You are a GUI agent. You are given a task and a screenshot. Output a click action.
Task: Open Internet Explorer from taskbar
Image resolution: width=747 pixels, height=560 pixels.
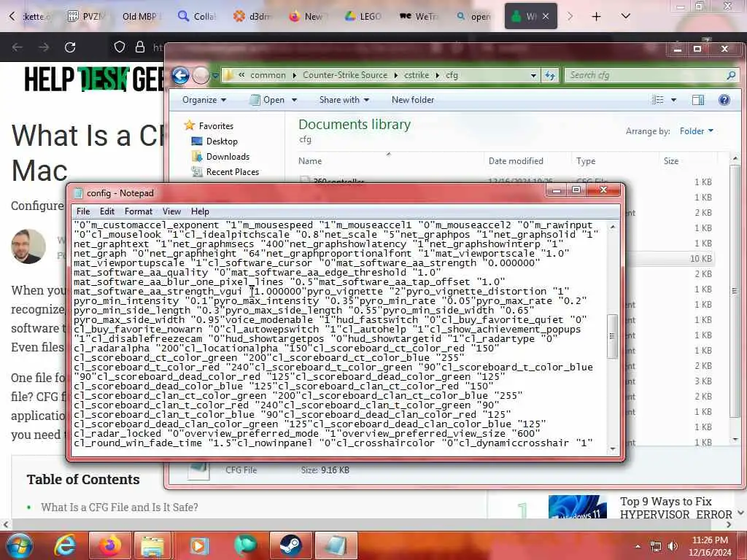pos(64,545)
